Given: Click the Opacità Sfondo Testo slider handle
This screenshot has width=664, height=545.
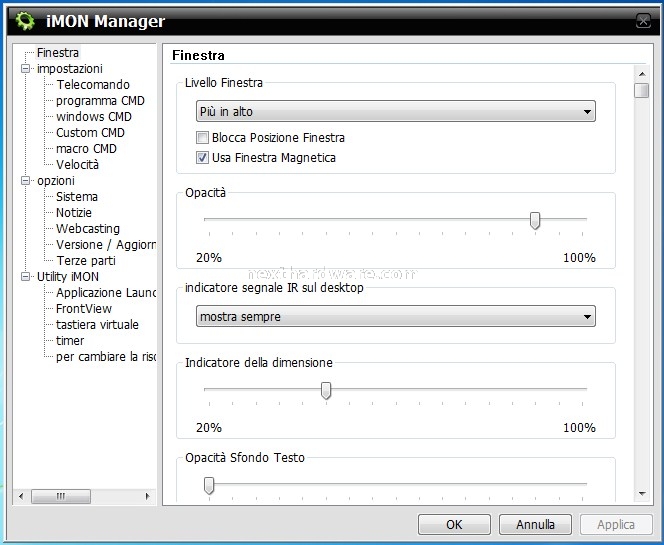Looking at the screenshot, I should point(209,485).
